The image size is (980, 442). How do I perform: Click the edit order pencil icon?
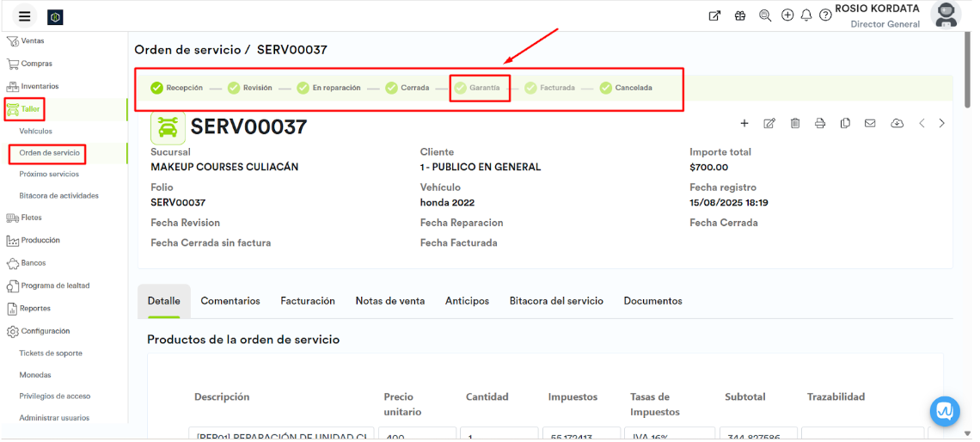(769, 124)
